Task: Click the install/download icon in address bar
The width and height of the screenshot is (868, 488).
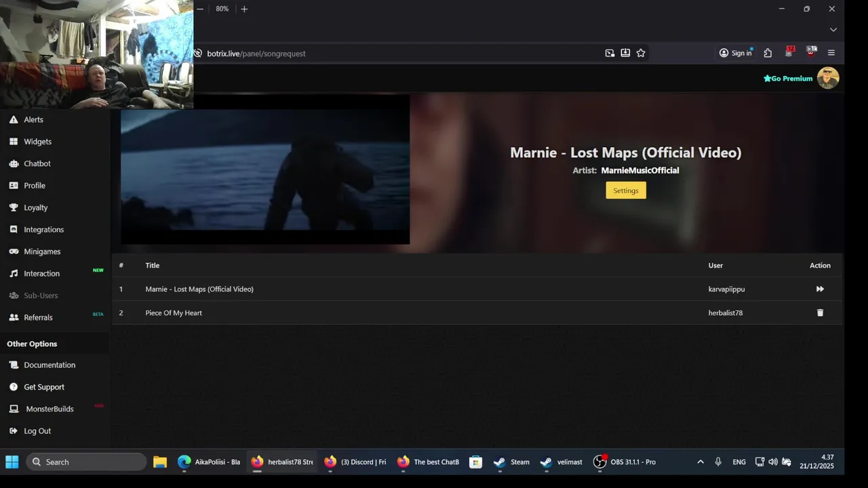Action: click(x=625, y=54)
